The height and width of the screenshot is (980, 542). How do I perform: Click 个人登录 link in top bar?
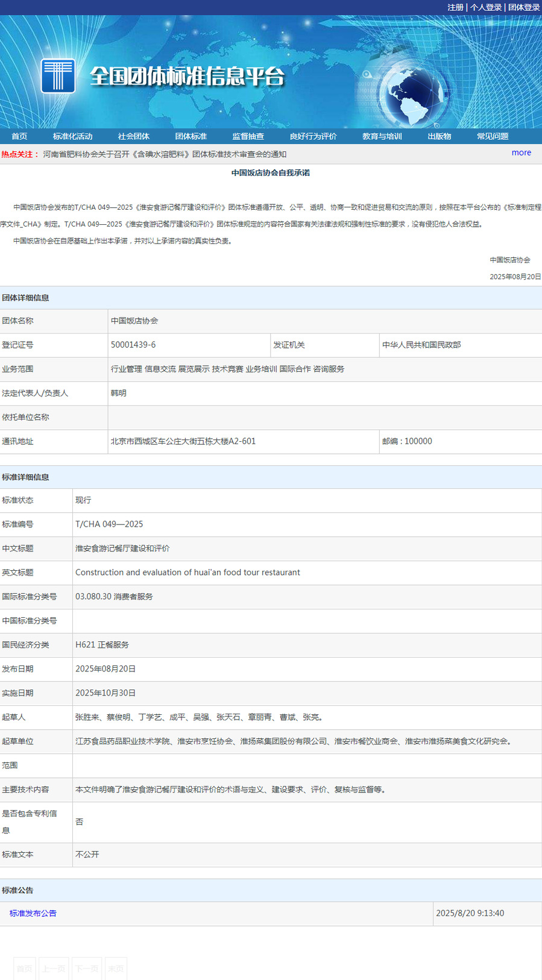coord(486,7)
